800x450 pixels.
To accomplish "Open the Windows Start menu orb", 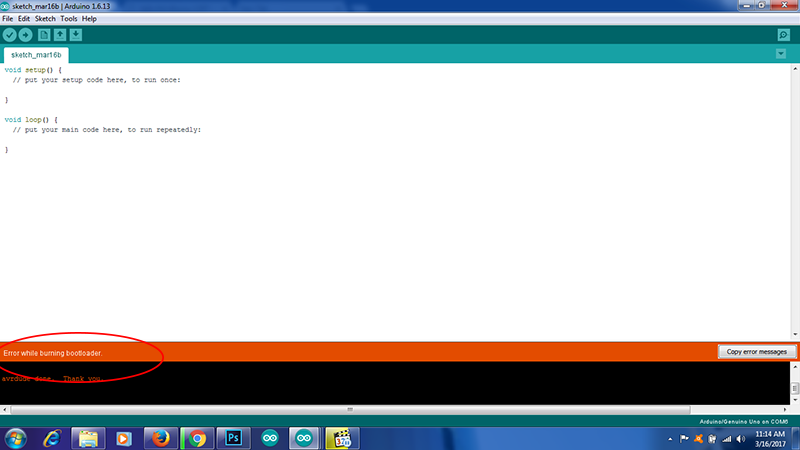I will tap(15, 439).
